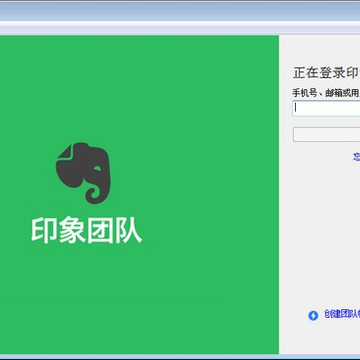The width and height of the screenshot is (360, 360).
Task: Click the blue lightning bolt icon
Action: [x=313, y=316]
